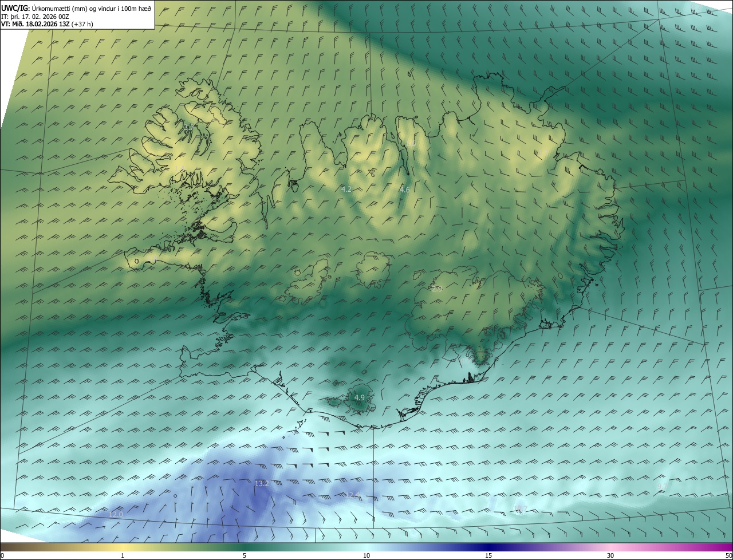
Task: Click the colorbar tick label 30
Action: (x=610, y=555)
